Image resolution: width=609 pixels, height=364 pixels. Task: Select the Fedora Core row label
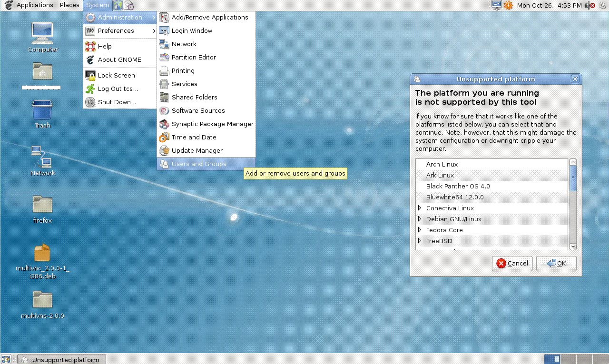pyautogui.click(x=444, y=230)
